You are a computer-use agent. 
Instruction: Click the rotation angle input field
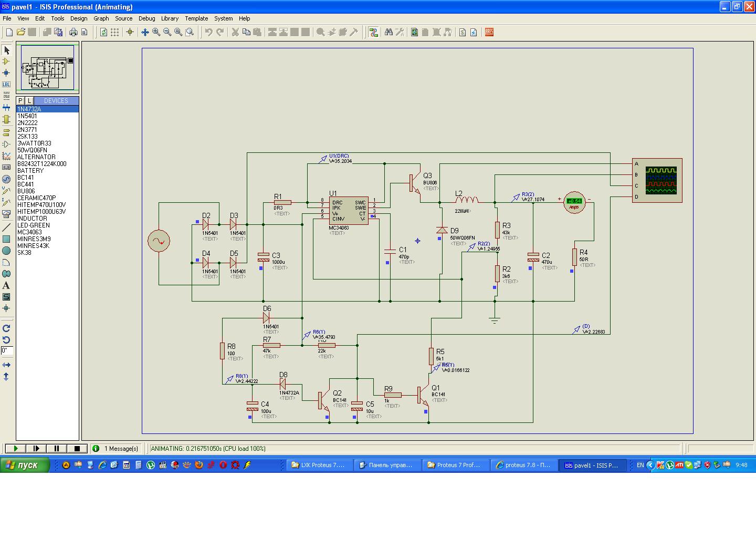coord(6,350)
